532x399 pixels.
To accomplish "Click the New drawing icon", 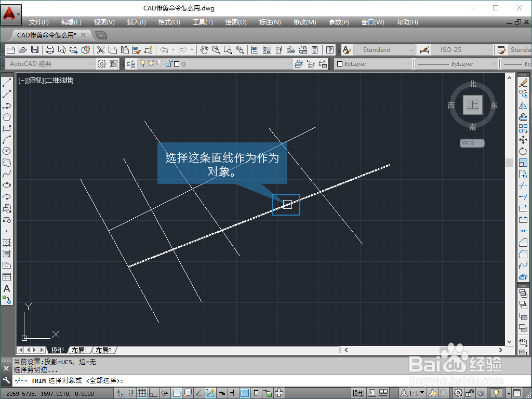I will click(11, 50).
